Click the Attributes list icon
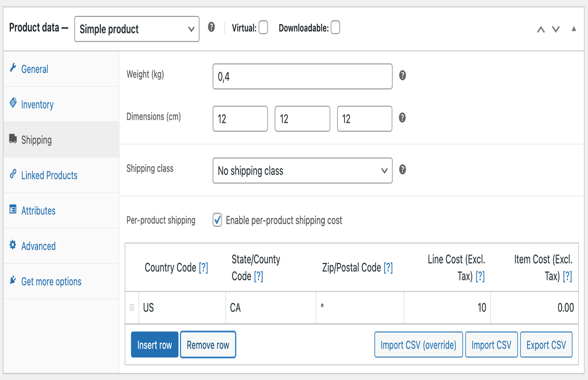The height and width of the screenshot is (380, 588). point(13,210)
